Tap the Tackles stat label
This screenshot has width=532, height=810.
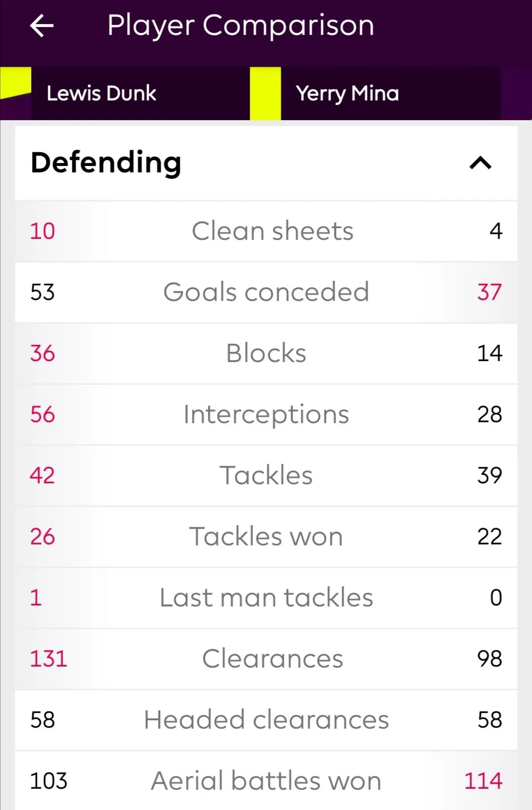tap(266, 475)
